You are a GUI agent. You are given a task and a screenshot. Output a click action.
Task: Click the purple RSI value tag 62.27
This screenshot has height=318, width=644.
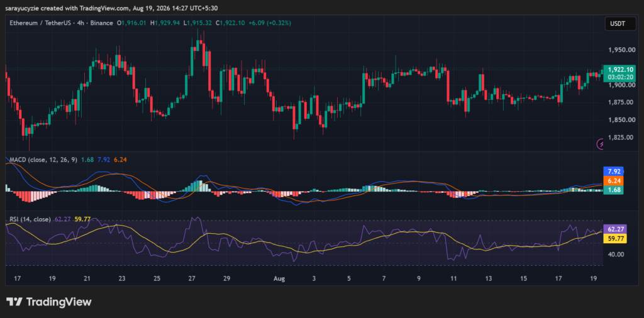(614, 229)
